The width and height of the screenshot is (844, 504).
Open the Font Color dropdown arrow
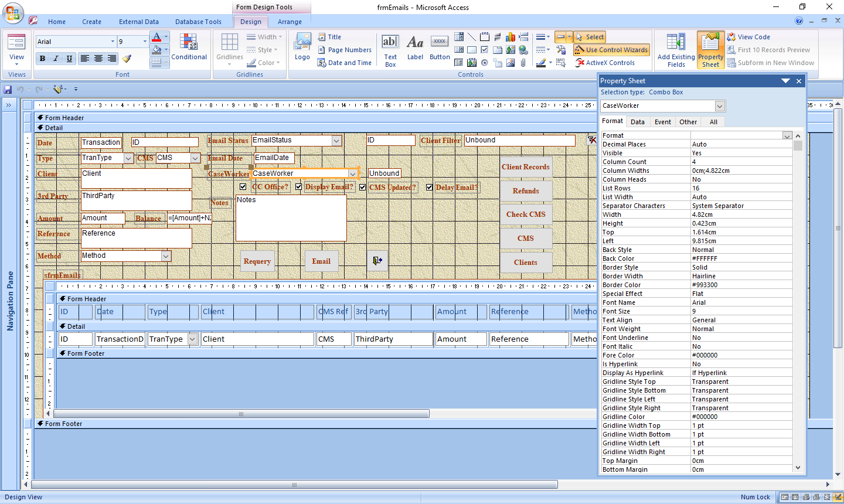coord(166,37)
